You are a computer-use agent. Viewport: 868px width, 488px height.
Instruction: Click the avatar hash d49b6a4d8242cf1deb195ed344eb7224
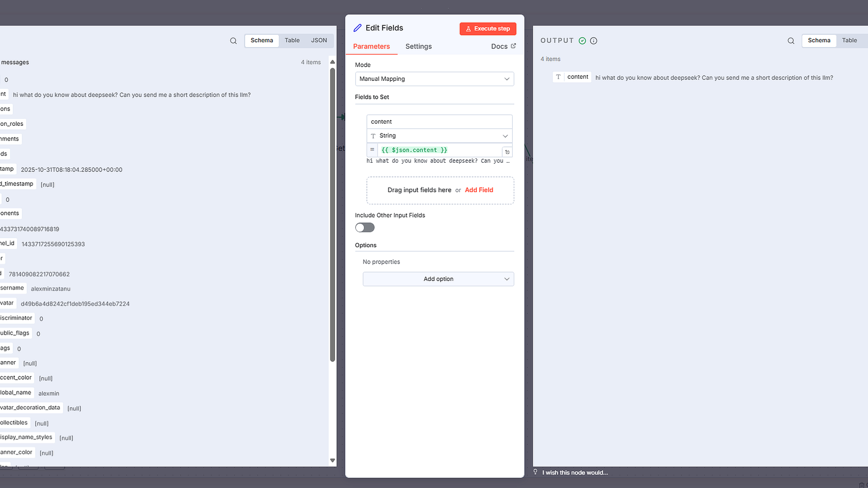pyautogui.click(x=75, y=304)
